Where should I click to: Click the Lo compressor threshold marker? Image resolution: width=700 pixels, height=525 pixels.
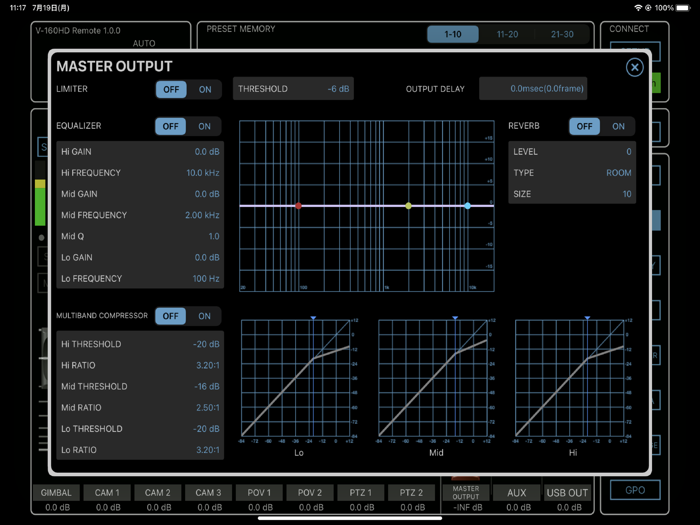point(313,318)
